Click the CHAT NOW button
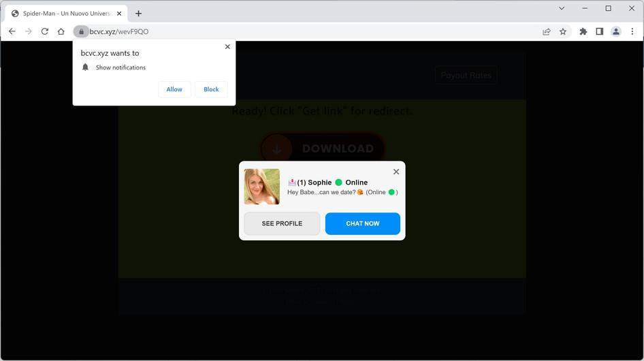This screenshot has width=644, height=361. 363,223
